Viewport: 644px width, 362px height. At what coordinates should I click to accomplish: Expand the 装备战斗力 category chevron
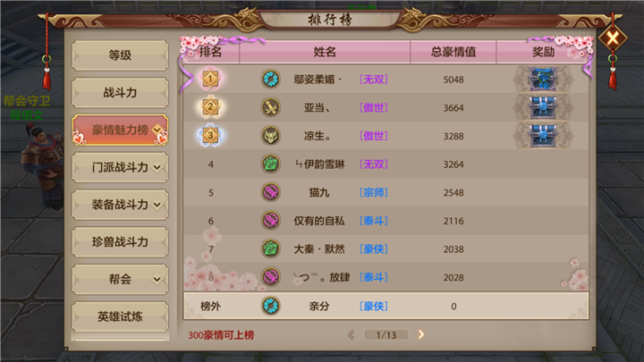(157, 205)
